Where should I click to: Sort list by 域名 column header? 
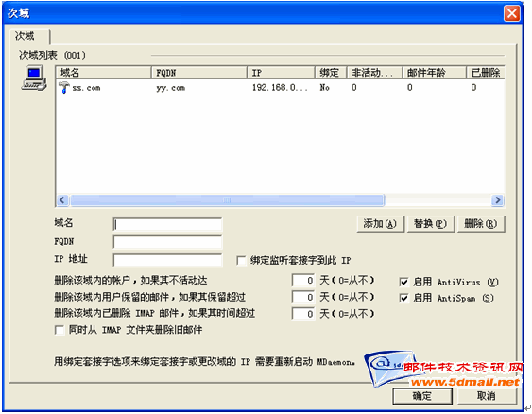[104, 73]
